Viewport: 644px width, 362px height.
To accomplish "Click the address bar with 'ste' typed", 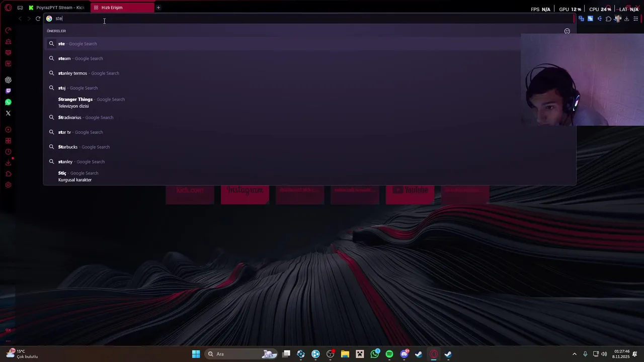I will [x=307, y=19].
